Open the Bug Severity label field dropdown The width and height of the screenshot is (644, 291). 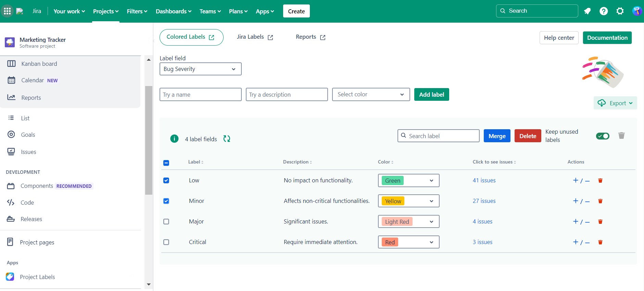point(200,69)
